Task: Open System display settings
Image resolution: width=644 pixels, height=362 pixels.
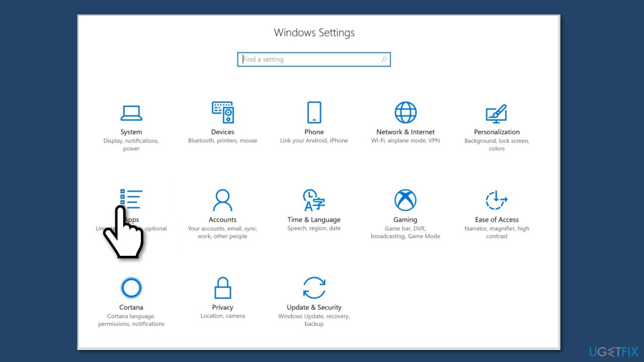Action: (x=131, y=113)
